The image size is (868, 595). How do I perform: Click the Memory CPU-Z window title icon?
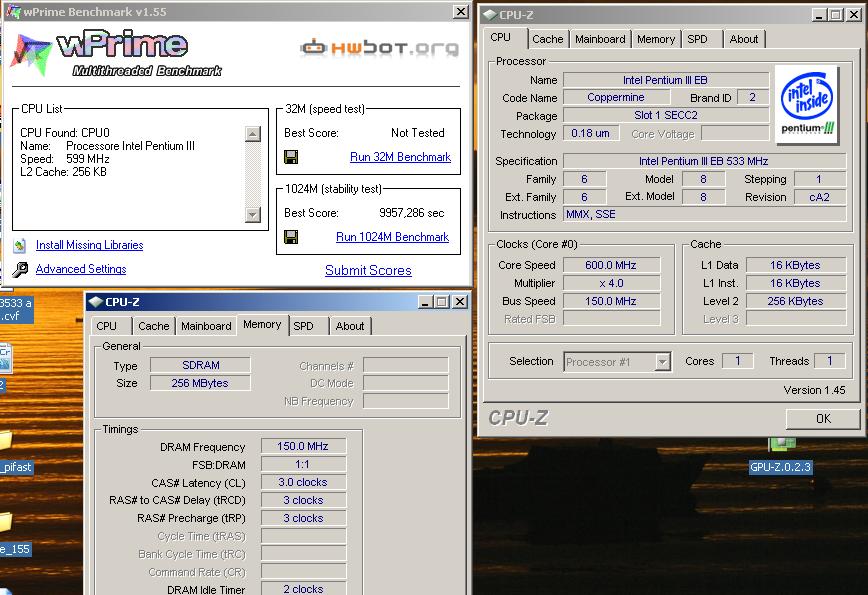tap(96, 302)
